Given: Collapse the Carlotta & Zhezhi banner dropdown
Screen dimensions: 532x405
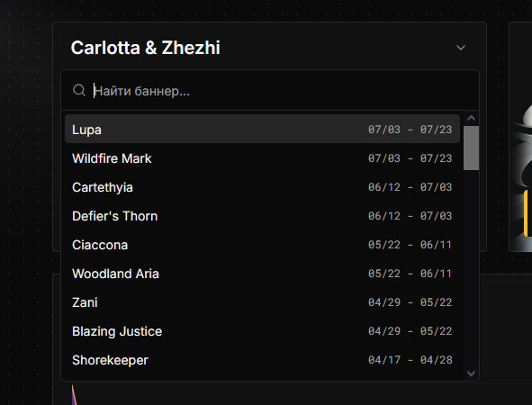Looking at the screenshot, I should point(460,48).
